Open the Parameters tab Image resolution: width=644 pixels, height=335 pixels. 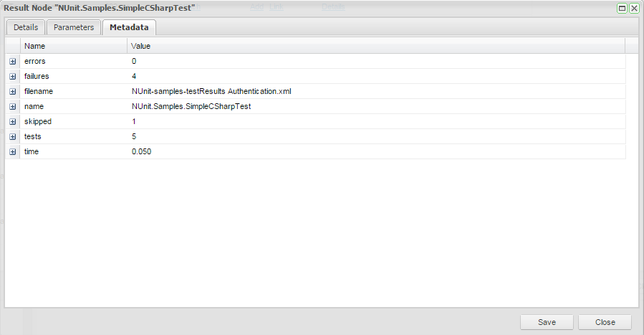tap(74, 27)
